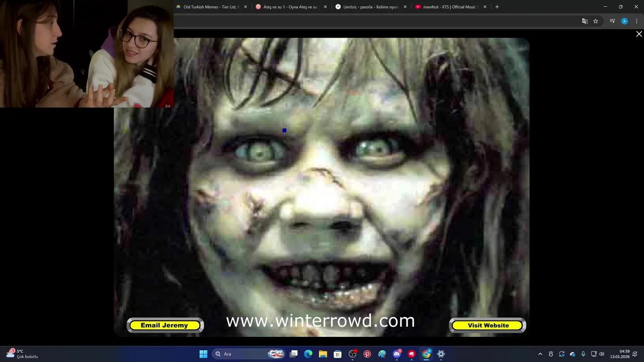
Task: Launch Microsoft Edge from the taskbar
Action: (308, 354)
